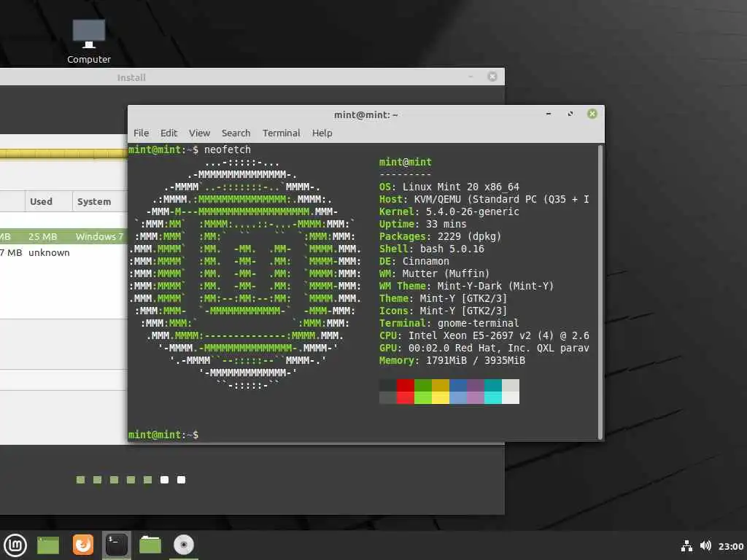
Task: Select the Computer desktop icon
Action: click(x=88, y=42)
